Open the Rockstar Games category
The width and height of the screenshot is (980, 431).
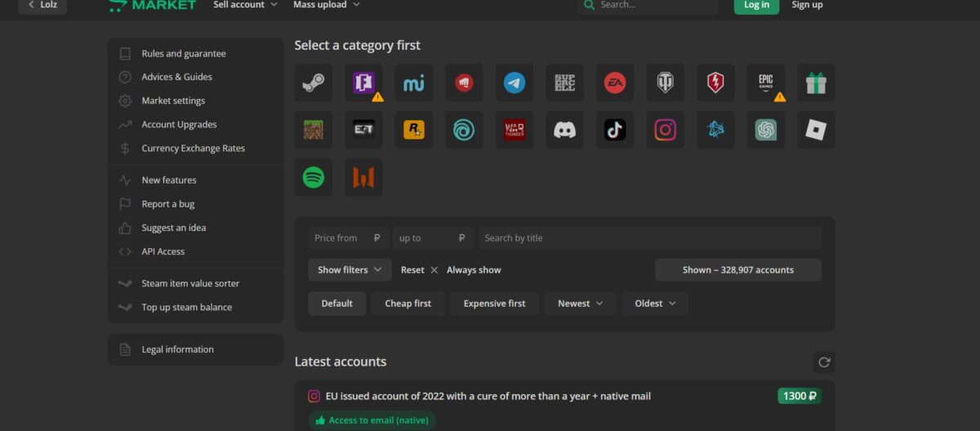point(414,130)
